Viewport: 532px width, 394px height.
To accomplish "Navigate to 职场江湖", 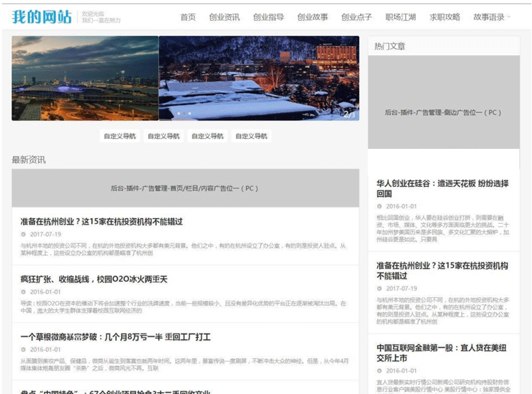I will pyautogui.click(x=401, y=17).
